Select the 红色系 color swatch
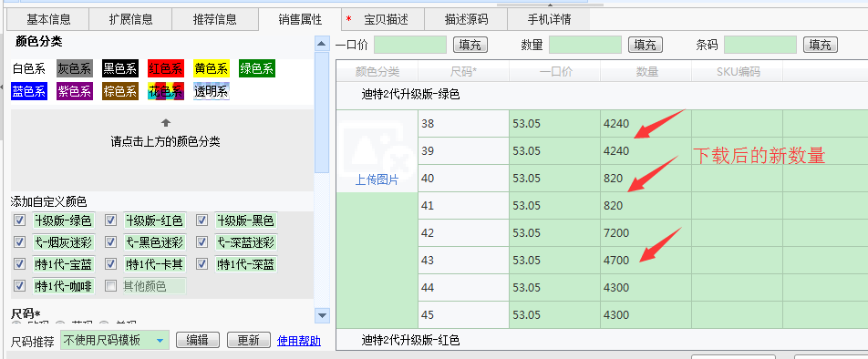Screen dimensions: 868x359 166,69
